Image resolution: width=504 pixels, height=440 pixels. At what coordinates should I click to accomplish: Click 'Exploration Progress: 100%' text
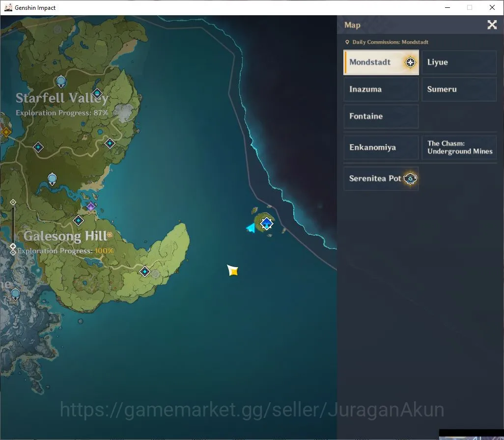[65, 251]
